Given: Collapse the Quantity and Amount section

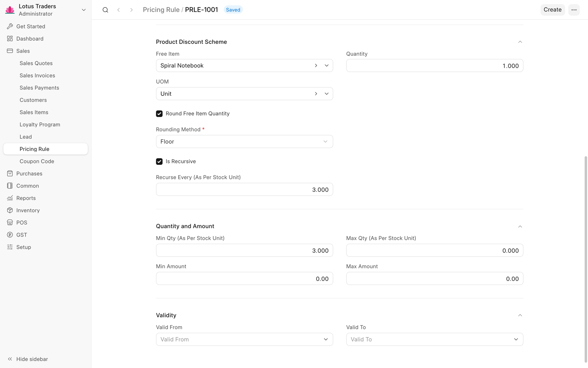Looking at the screenshot, I should (520, 226).
